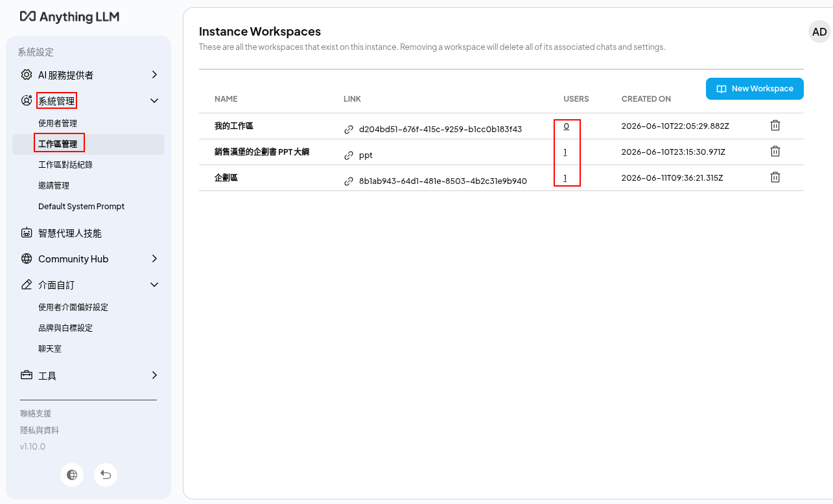Click the CREATED ON column header
Screen dimensions: 833x504
click(646, 99)
